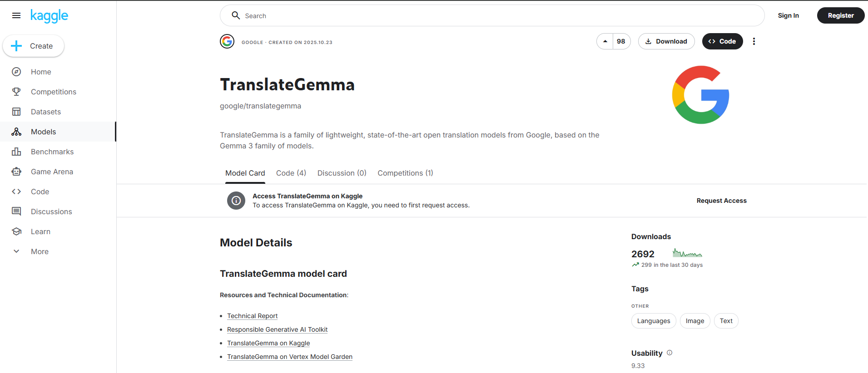Click the Discussions chat icon
Viewport: 868px width, 373px height.
click(16, 211)
